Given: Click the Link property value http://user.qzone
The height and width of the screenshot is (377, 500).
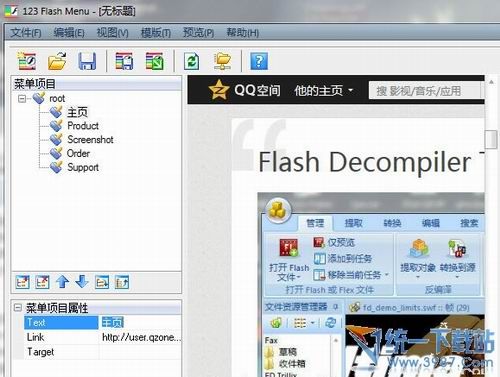Looking at the screenshot, I should point(141,337).
